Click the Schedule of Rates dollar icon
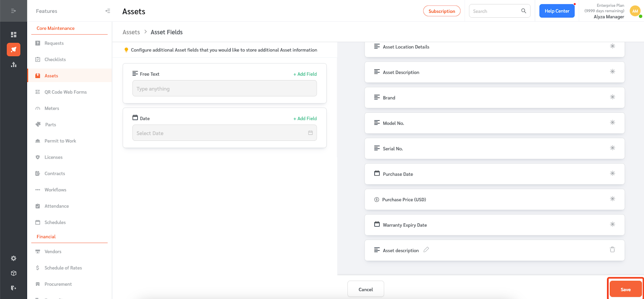Image resolution: width=644 pixels, height=299 pixels. point(37,268)
